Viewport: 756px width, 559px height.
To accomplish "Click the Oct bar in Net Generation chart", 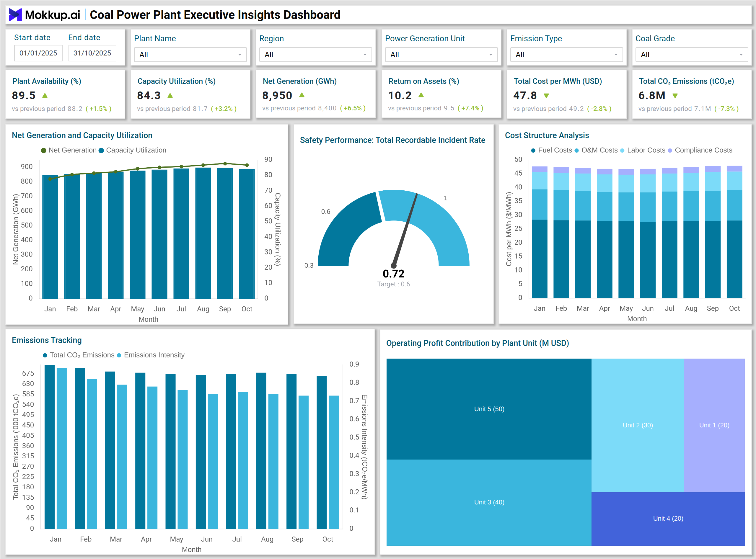I will (x=247, y=233).
